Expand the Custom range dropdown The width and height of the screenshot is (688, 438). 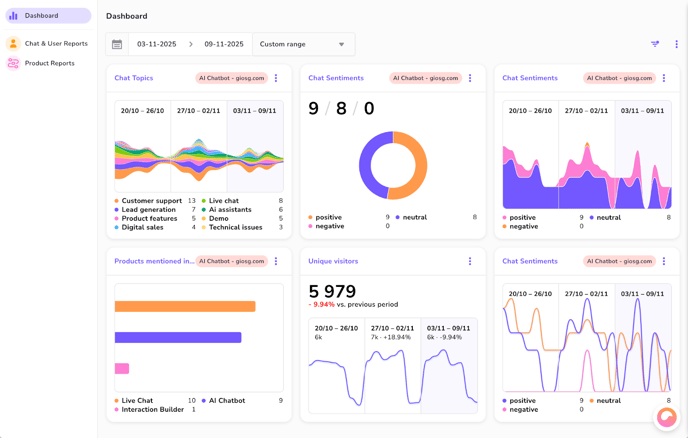[303, 44]
